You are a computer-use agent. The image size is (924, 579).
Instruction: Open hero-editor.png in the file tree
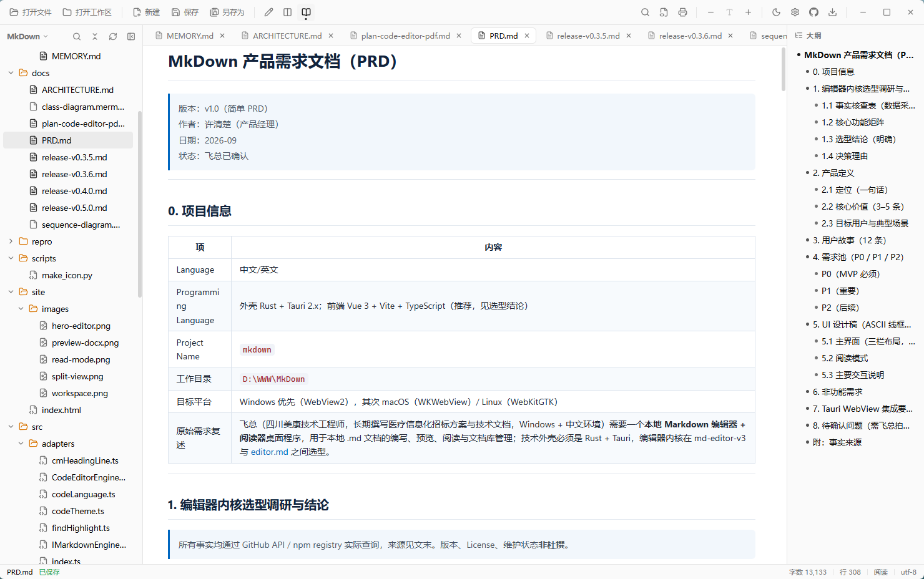pos(81,326)
